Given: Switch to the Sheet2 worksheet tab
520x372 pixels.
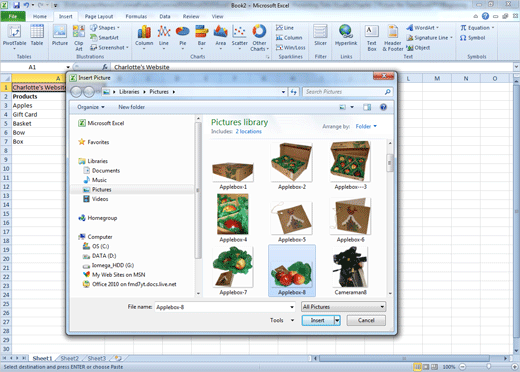Looking at the screenshot, I should (x=69, y=358).
